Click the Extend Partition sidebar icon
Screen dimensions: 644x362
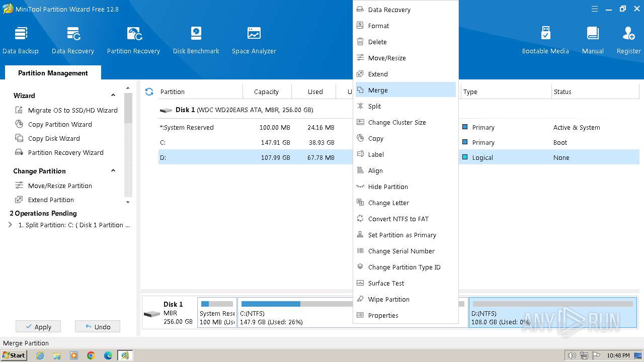[x=19, y=200]
